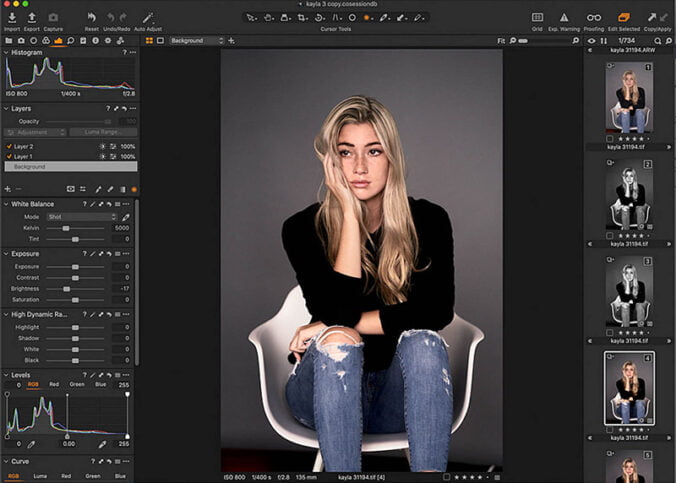Open the Output gear tool tab
Screen dimensions: 676x483
[x=108, y=41]
